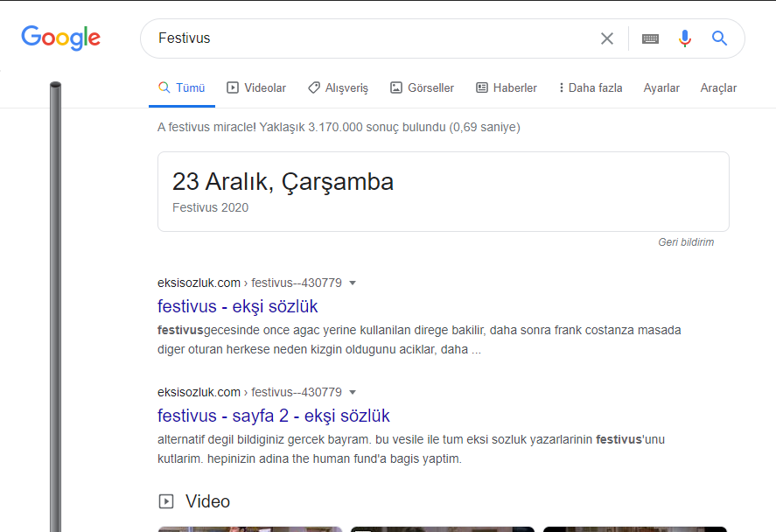Click the Google logo
The width and height of the screenshot is (776, 532).
pos(60,38)
